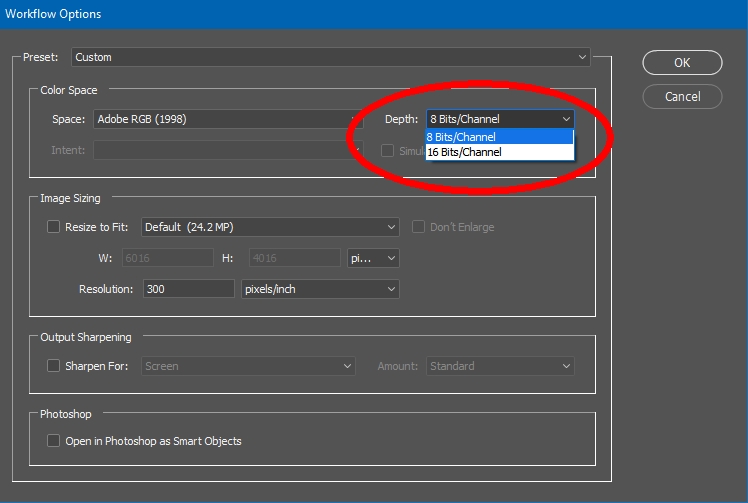Image resolution: width=748 pixels, height=503 pixels.
Task: Click the Cancel button
Action: (681, 97)
